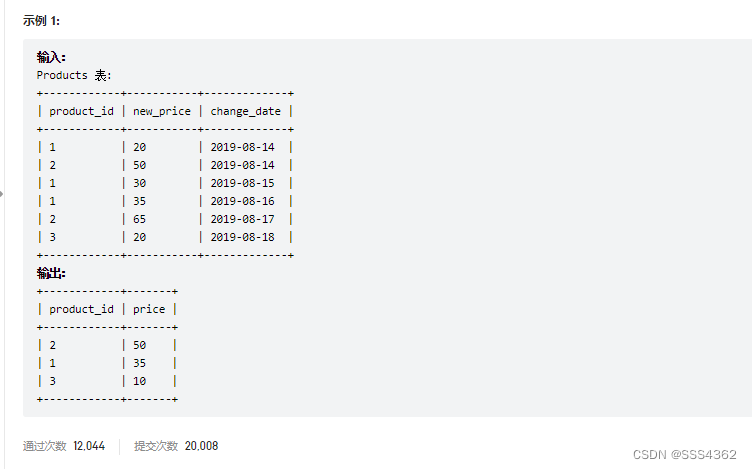Image resolution: width=752 pixels, height=469 pixels.
Task: Click the submission count 20,008
Action: [x=201, y=446]
